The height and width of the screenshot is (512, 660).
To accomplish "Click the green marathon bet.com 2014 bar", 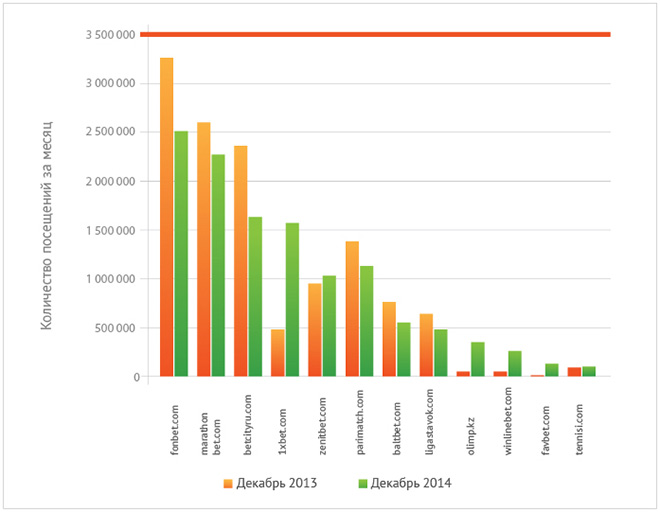I will [218, 265].
